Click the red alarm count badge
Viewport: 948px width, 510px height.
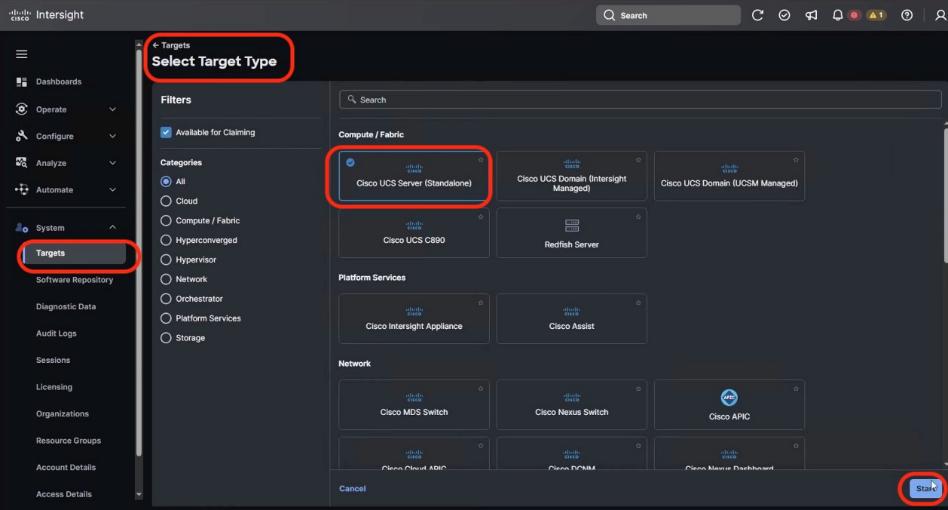click(x=854, y=15)
